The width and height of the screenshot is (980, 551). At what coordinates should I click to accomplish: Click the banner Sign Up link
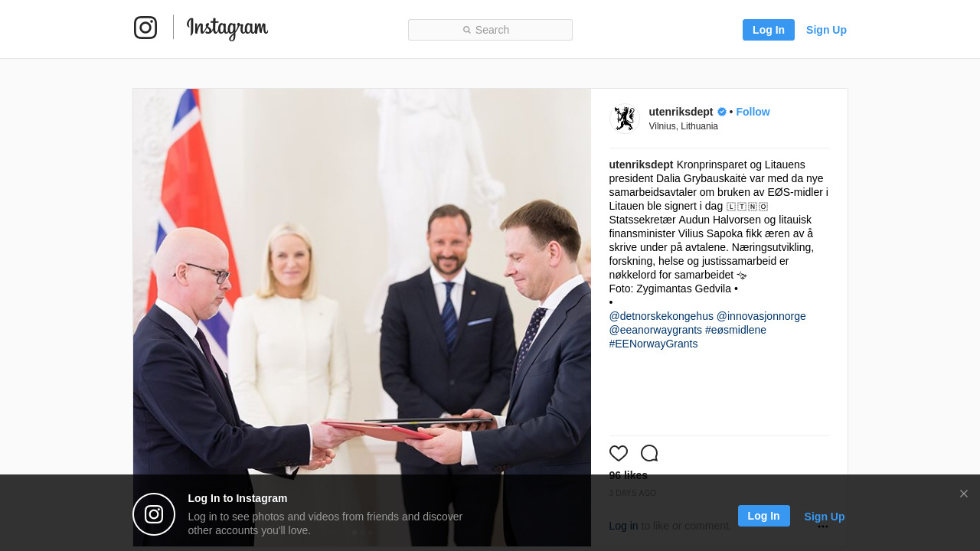click(x=825, y=517)
